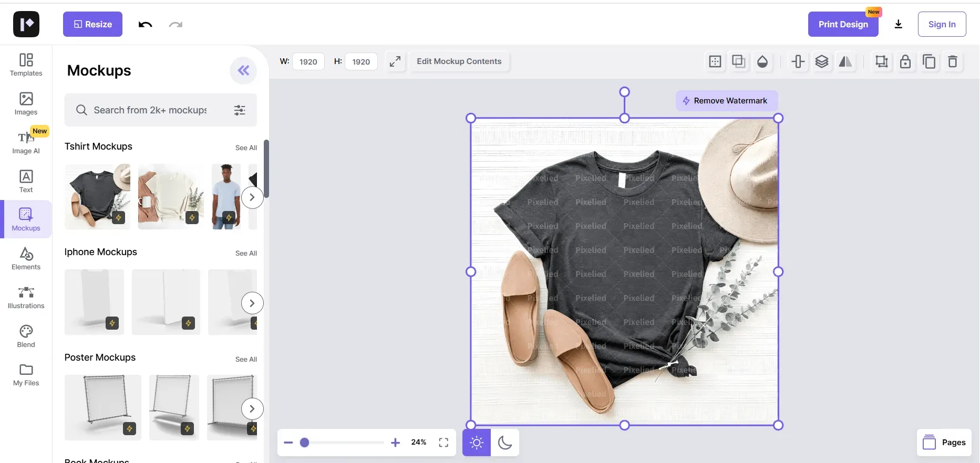The image size is (980, 463).
Task: Click the Edit Mockup Contents button
Action: point(459,61)
